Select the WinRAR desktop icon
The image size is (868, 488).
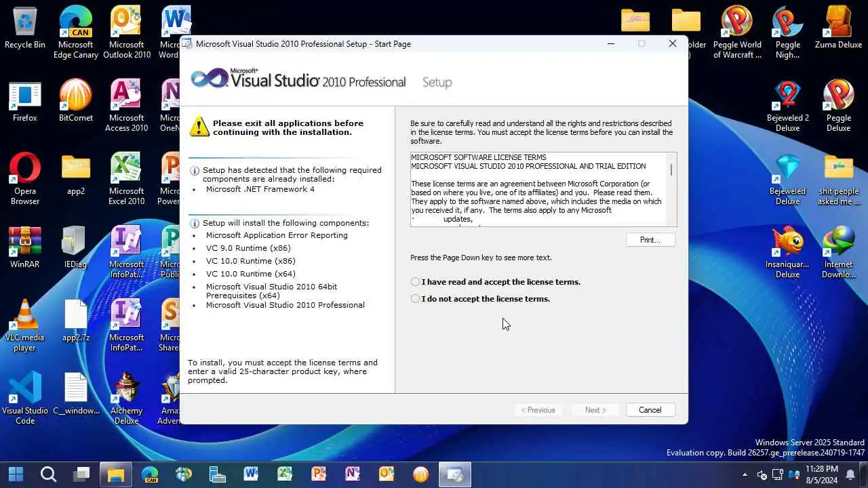pyautogui.click(x=25, y=248)
